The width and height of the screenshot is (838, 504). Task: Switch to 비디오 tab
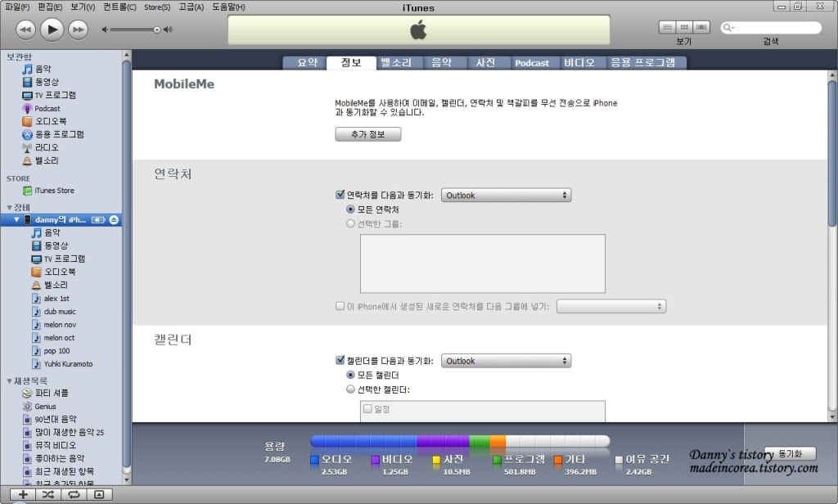[579, 62]
